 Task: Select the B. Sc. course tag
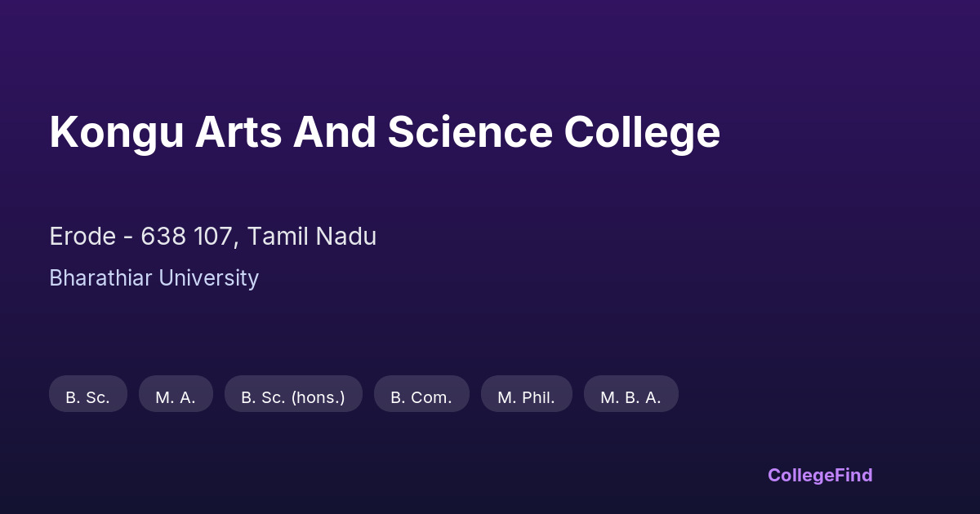tap(88, 397)
